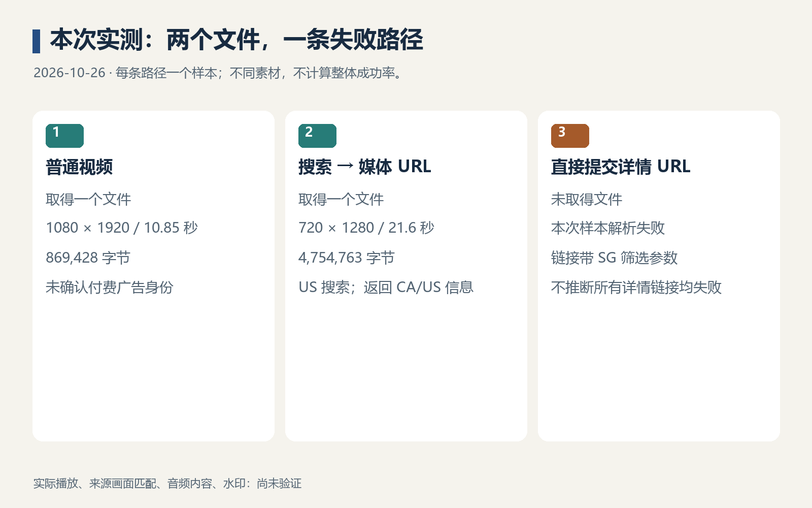
Task: Click the text 1080 × 1920 / 10.85 秒
Action: click(x=122, y=228)
